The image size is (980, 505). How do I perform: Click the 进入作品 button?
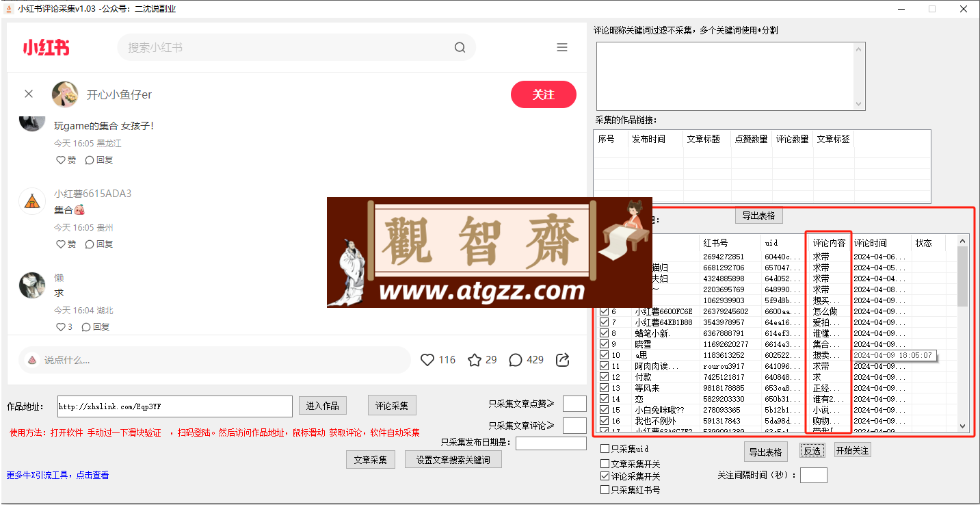(322, 406)
